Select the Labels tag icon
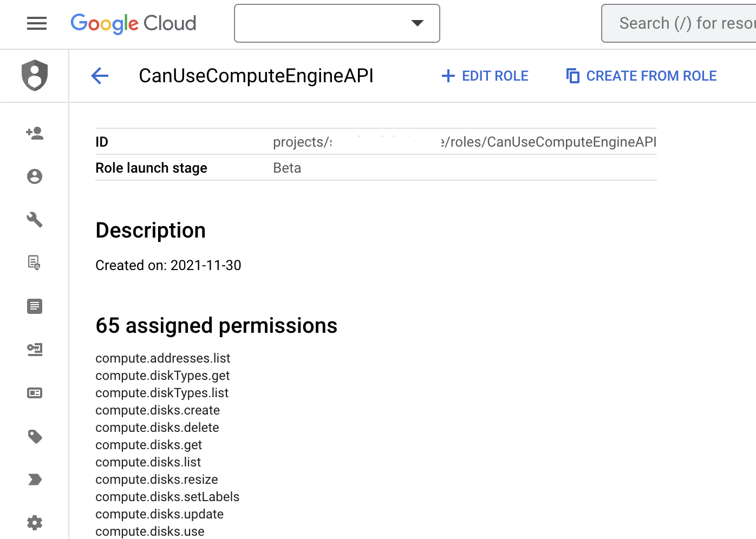 coord(34,436)
